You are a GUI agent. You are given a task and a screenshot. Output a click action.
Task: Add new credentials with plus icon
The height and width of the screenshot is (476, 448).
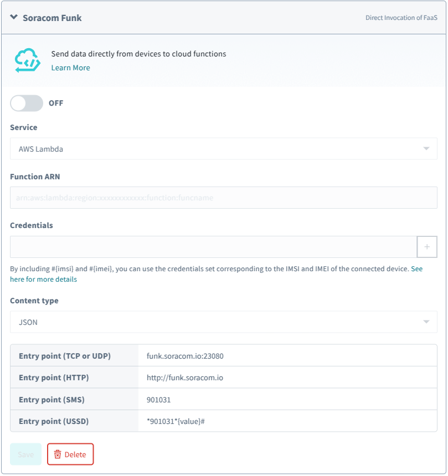click(x=427, y=247)
